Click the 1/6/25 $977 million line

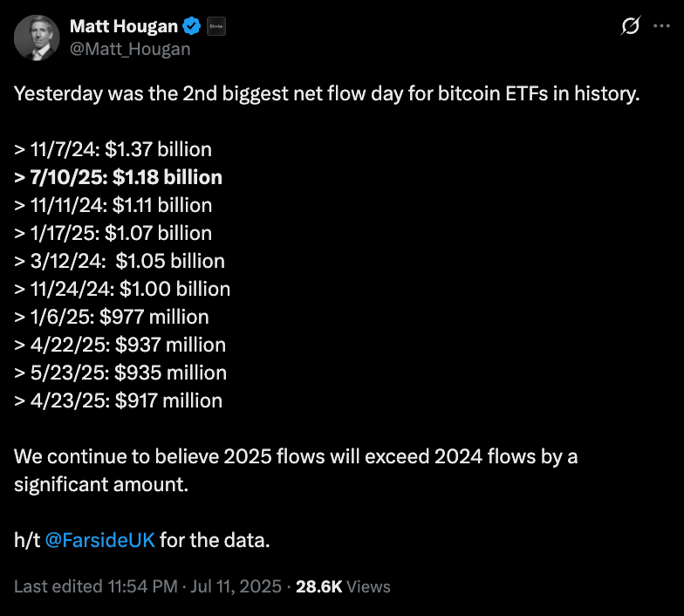(112, 317)
